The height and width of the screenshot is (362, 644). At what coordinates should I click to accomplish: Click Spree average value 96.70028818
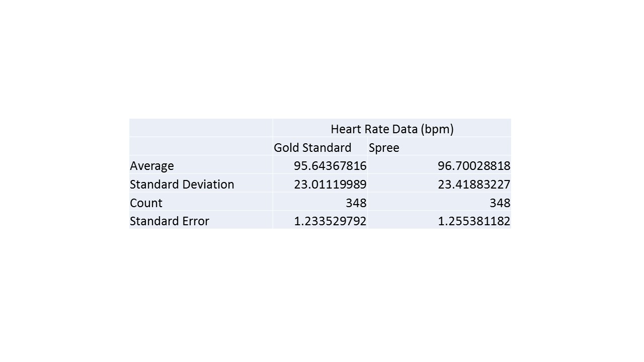tap(474, 166)
